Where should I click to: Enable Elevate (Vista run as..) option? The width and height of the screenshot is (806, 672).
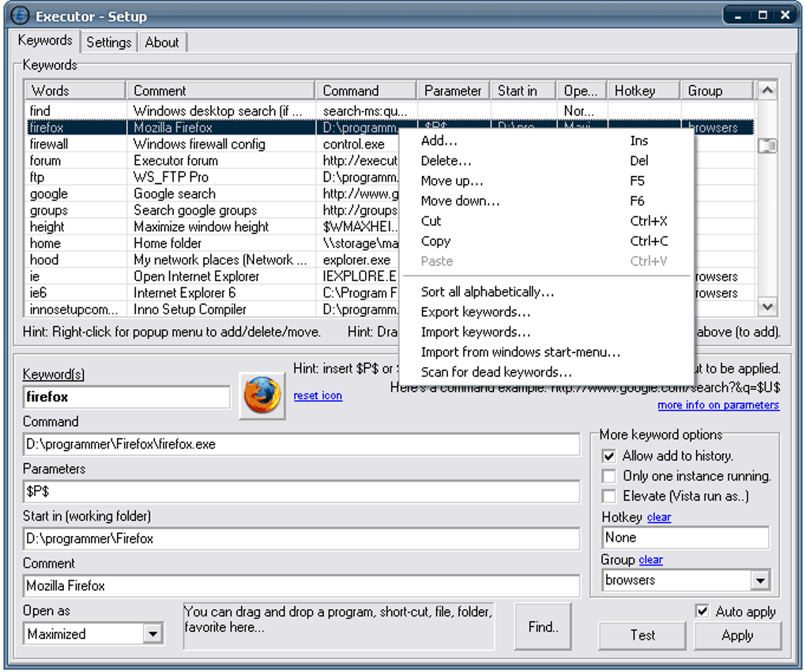click(608, 496)
